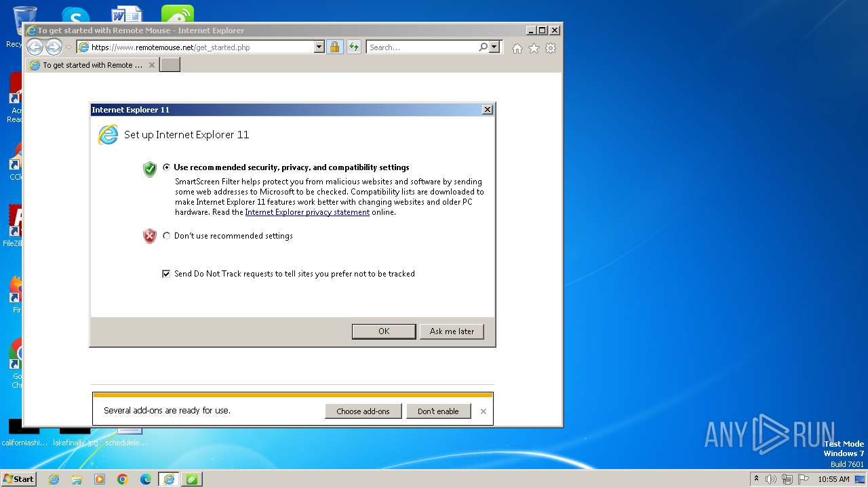This screenshot has width=868, height=488.
Task: Open the address bar URL dropdown
Action: [x=319, y=47]
